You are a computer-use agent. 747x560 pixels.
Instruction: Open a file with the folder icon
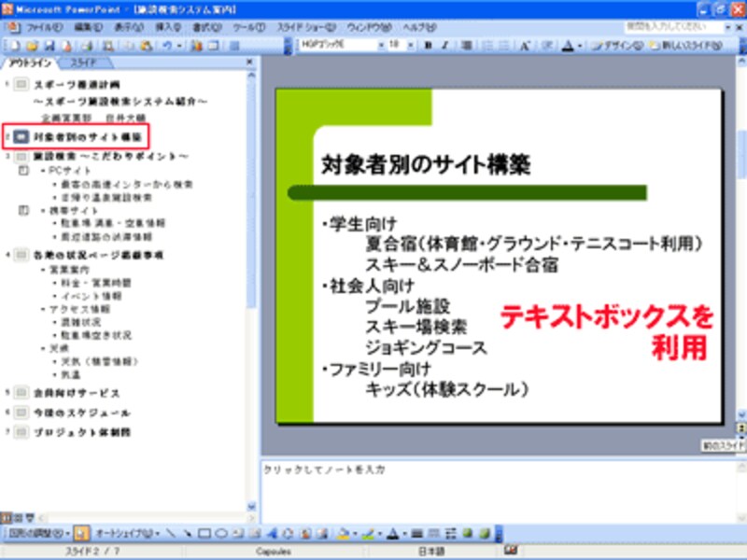32,46
